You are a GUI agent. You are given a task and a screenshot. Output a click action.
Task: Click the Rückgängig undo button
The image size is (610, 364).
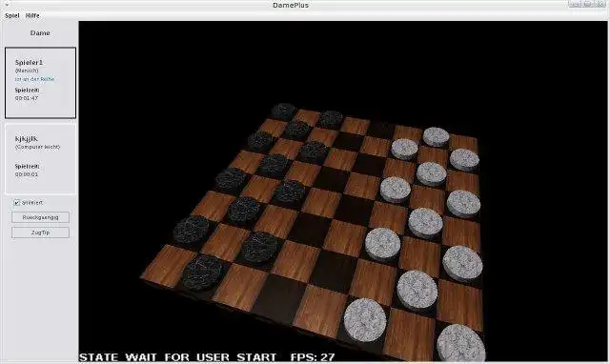coord(40,217)
